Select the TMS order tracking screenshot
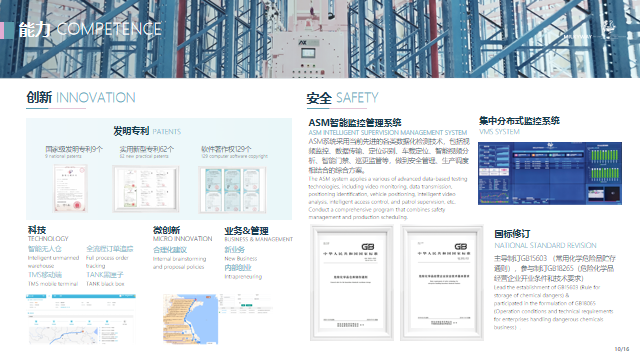640x360 pixels. (x=81, y=319)
